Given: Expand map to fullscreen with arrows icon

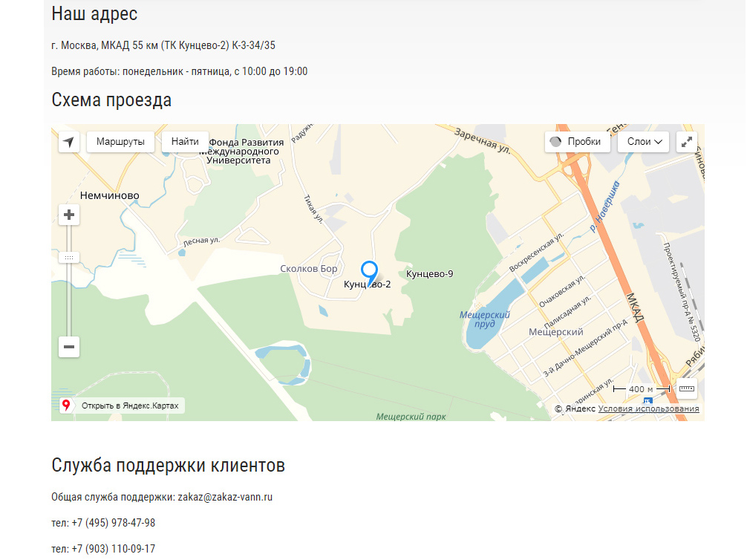Looking at the screenshot, I should point(687,142).
